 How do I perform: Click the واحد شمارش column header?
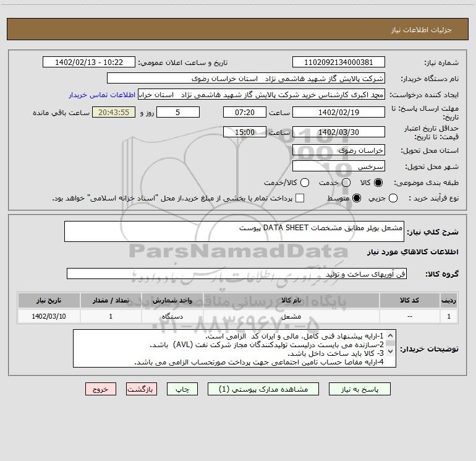[172, 300]
